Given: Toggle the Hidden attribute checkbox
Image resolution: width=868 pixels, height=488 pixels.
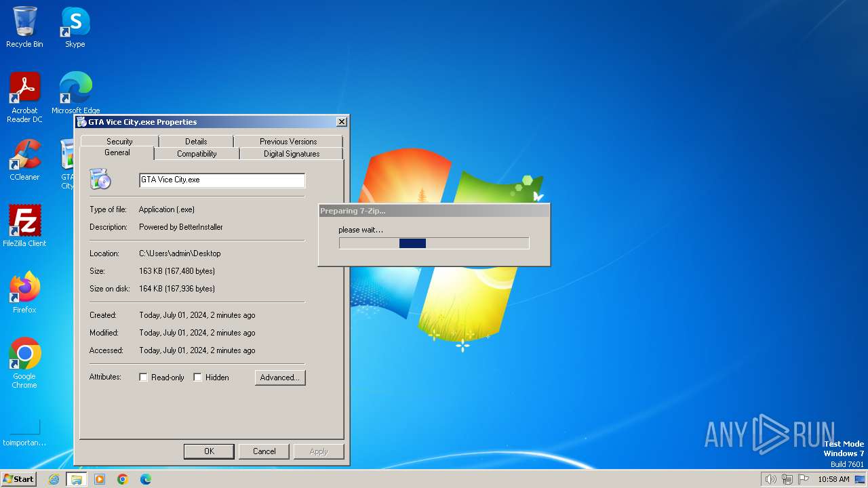Looking at the screenshot, I should [x=197, y=378].
